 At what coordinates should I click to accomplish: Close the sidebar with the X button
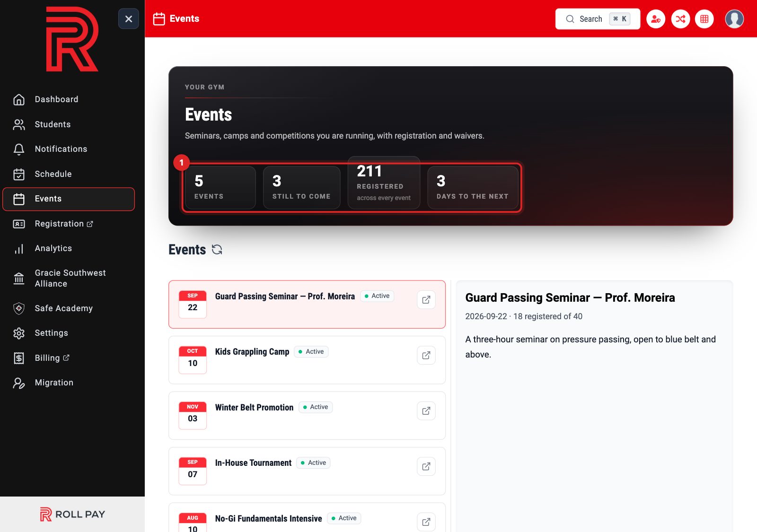click(x=129, y=19)
